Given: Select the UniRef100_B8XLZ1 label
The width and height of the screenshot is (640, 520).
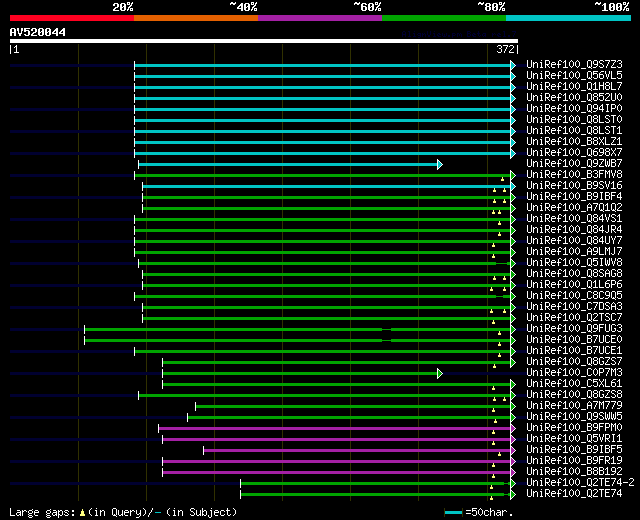Looking at the screenshot, I should click(x=574, y=142).
